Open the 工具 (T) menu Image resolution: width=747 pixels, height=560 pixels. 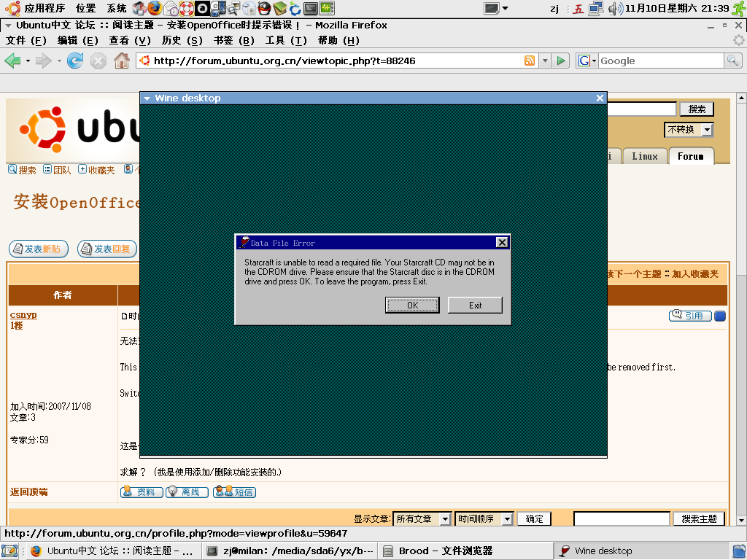286,41
